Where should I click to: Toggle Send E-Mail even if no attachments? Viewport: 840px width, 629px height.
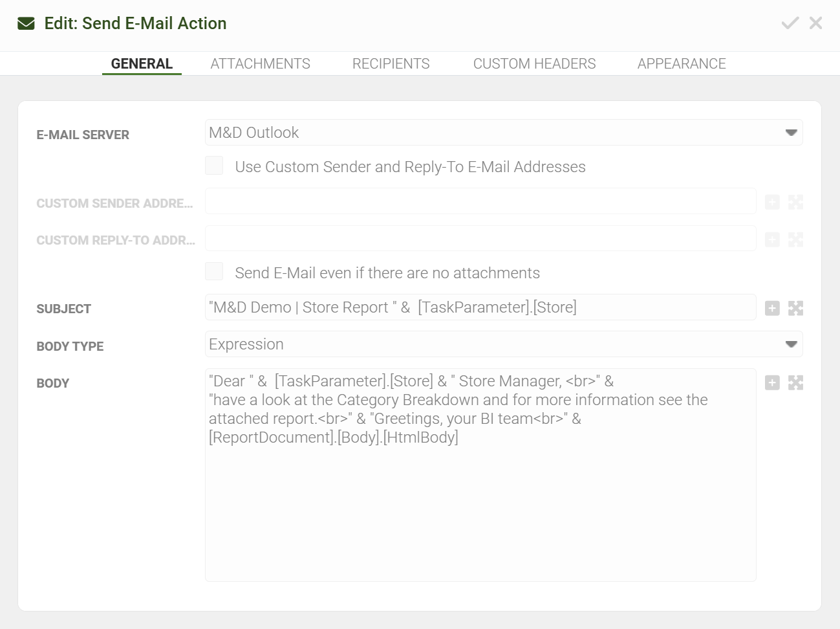click(214, 272)
